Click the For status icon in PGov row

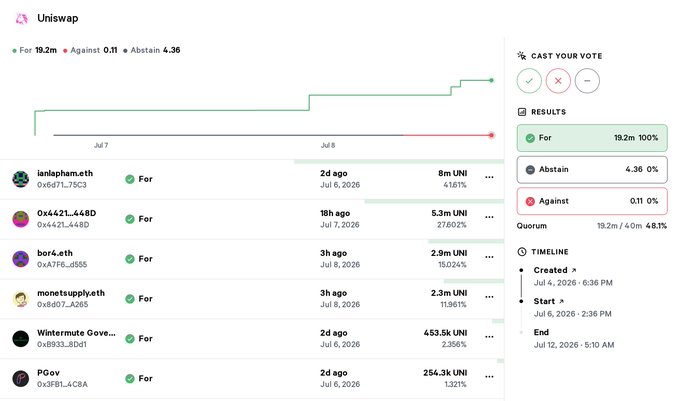coord(130,378)
